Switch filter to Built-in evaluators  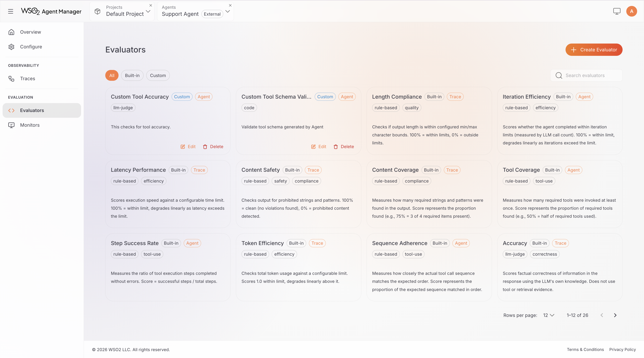[132, 75]
